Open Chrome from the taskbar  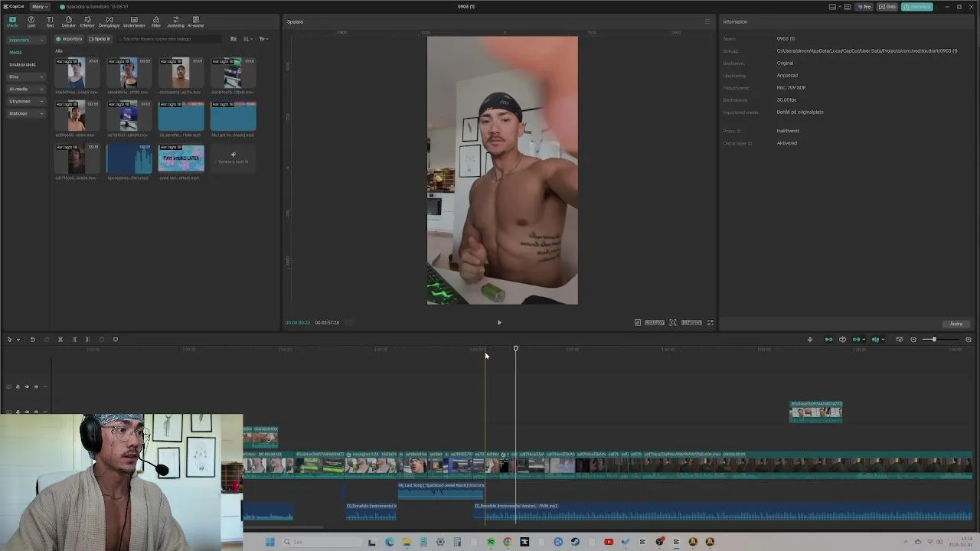click(x=508, y=542)
